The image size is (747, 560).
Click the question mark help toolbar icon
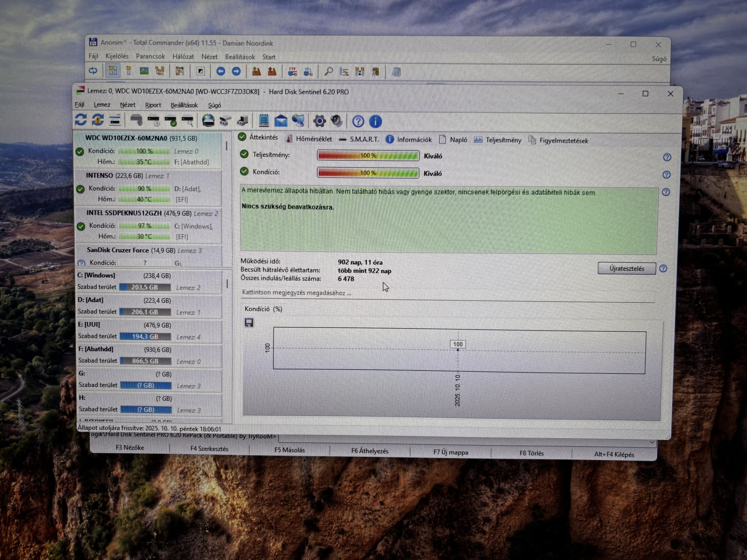click(358, 121)
